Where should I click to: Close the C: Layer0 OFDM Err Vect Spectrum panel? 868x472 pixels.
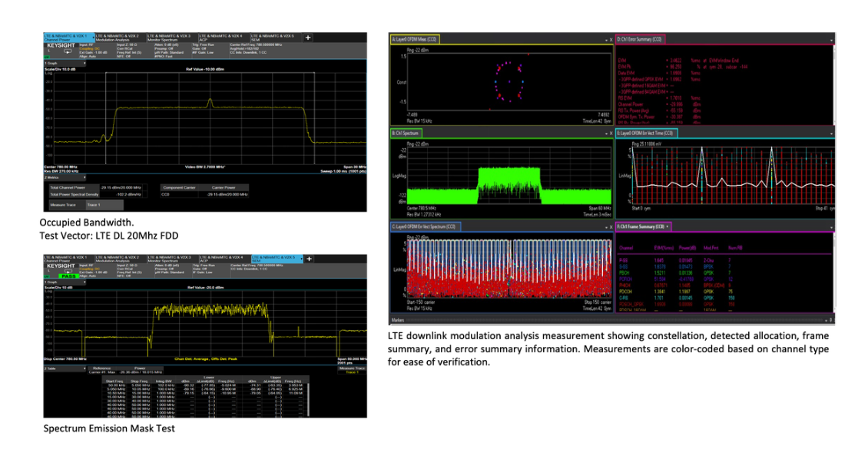[x=611, y=227]
